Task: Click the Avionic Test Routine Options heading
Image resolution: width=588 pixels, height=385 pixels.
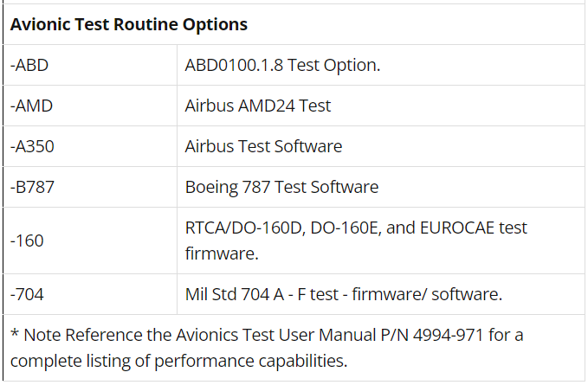Action: (129, 24)
